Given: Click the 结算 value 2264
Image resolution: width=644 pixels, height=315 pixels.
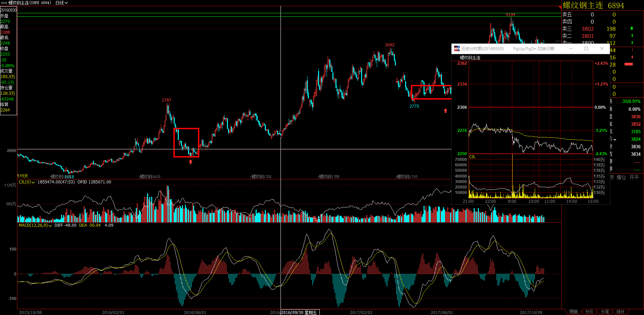Looking at the screenshot, I should pos(5,110).
